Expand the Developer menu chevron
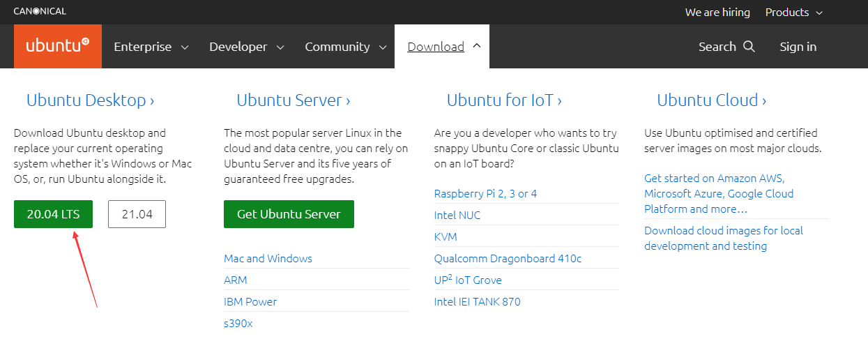 (280, 47)
